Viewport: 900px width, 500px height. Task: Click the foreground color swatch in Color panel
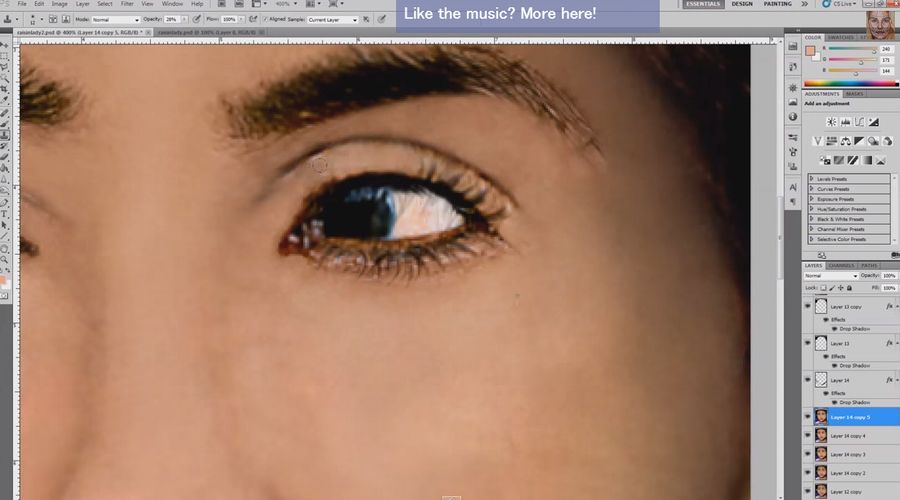(809, 51)
